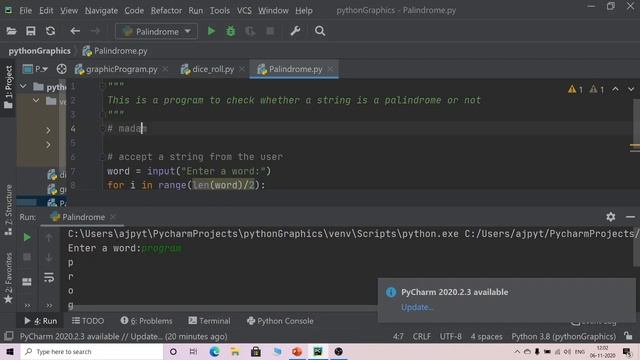Collapse the venv folder node
This screenshot has width=640, height=360.
[x=36, y=100]
